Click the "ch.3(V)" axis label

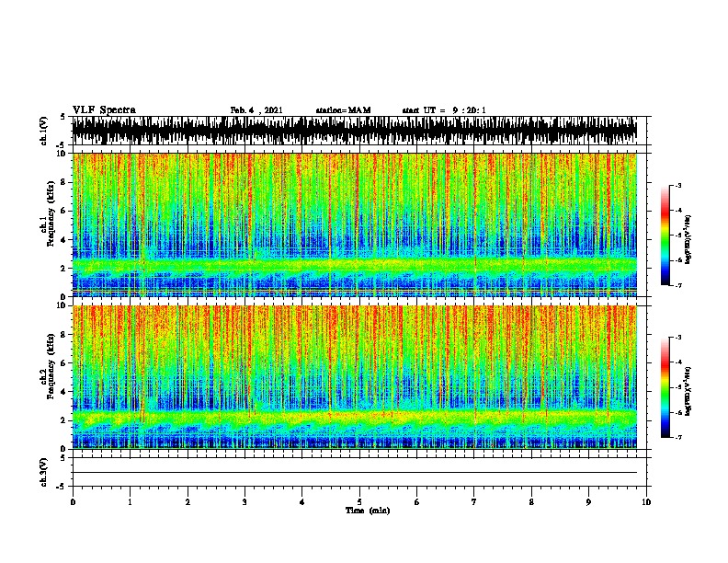click(44, 473)
